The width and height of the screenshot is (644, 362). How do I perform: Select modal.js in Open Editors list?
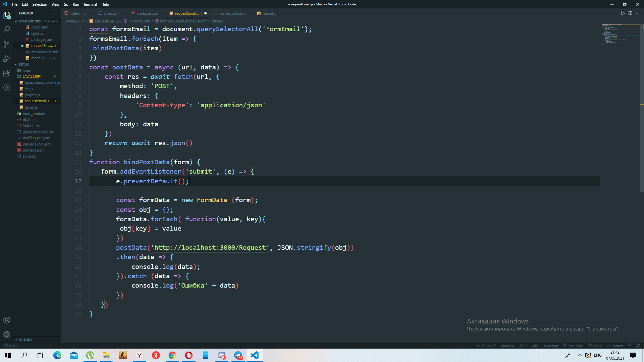(38, 58)
